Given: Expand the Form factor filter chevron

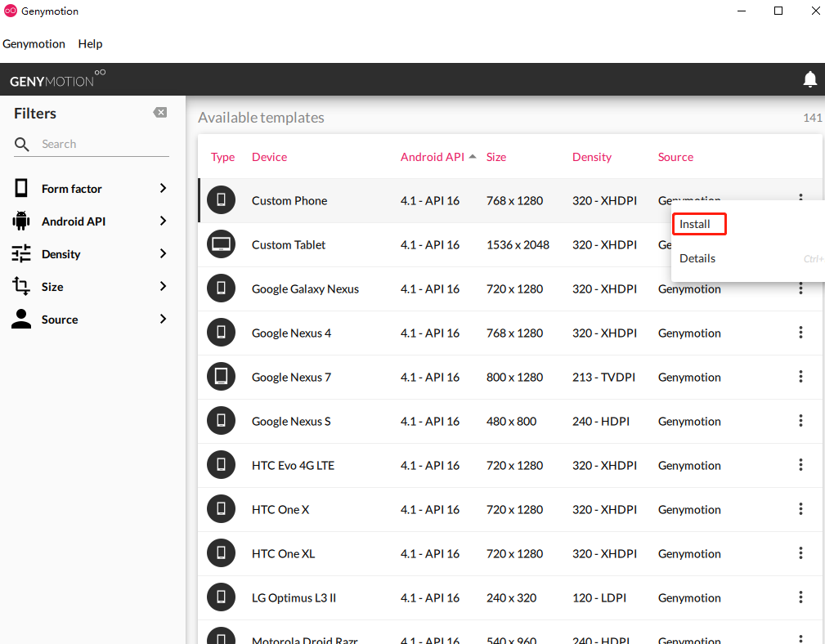Looking at the screenshot, I should pyautogui.click(x=163, y=188).
